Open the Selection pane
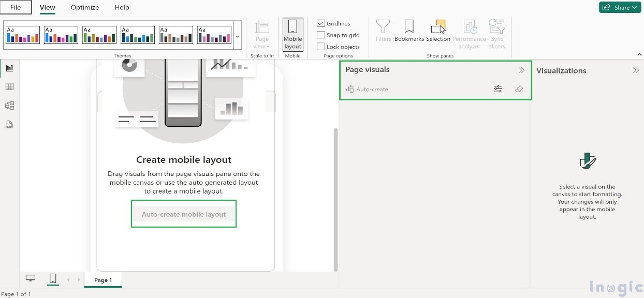 point(438,31)
